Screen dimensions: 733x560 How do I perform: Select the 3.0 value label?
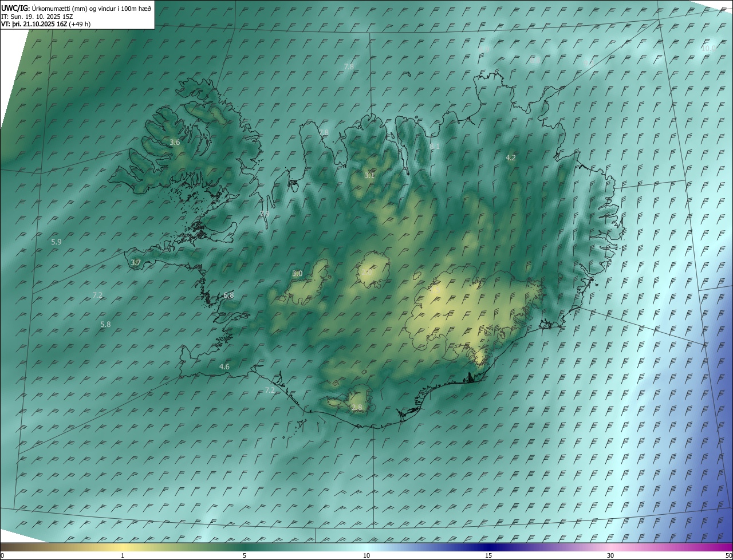(297, 274)
